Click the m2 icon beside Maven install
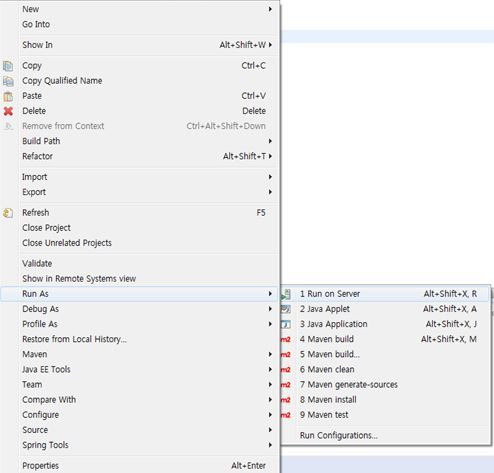 [286, 400]
